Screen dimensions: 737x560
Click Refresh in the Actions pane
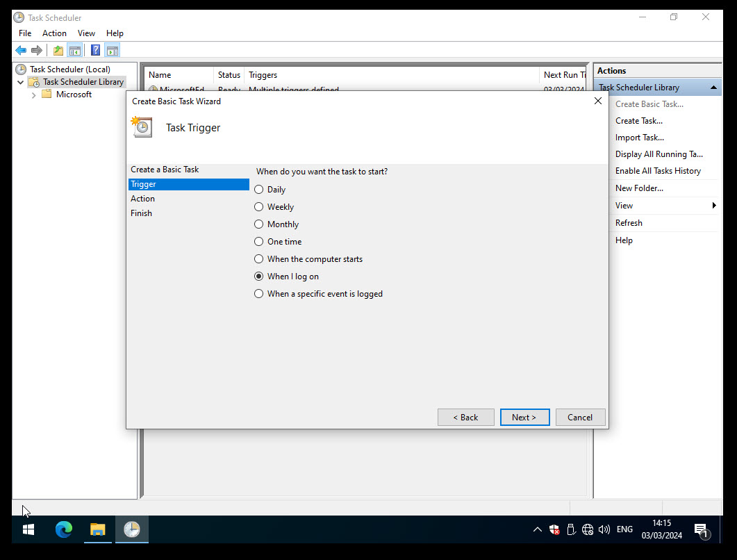click(x=629, y=222)
